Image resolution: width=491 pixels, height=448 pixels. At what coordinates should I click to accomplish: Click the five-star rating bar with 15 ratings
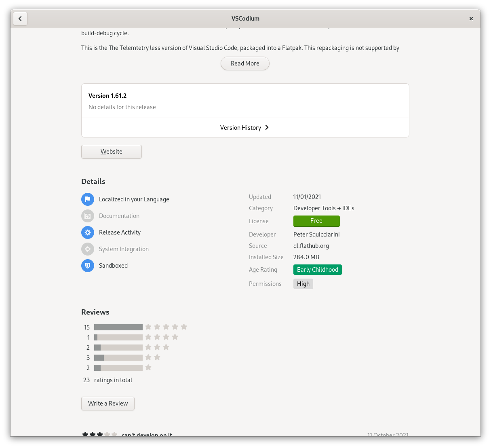click(118, 327)
